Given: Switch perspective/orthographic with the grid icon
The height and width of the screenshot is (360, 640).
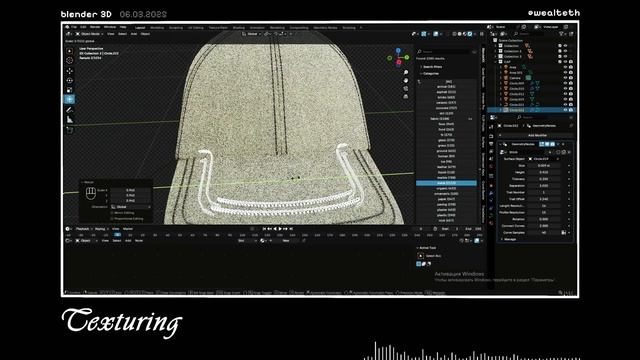Looking at the screenshot, I should tap(406, 97).
